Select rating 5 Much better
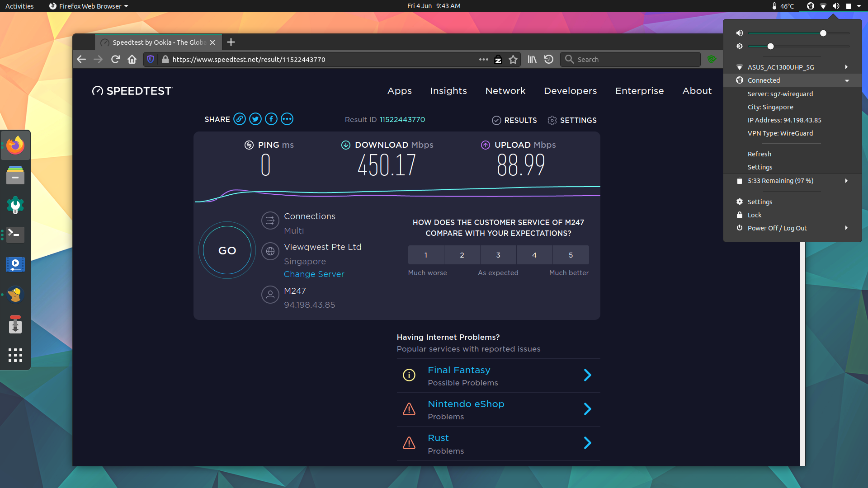 (x=571, y=255)
